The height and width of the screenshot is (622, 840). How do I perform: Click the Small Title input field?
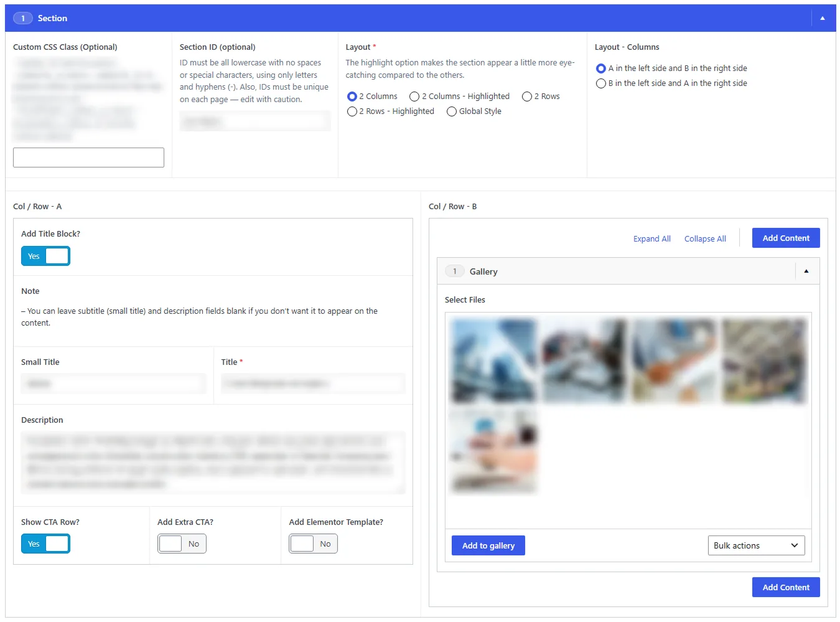coord(113,384)
